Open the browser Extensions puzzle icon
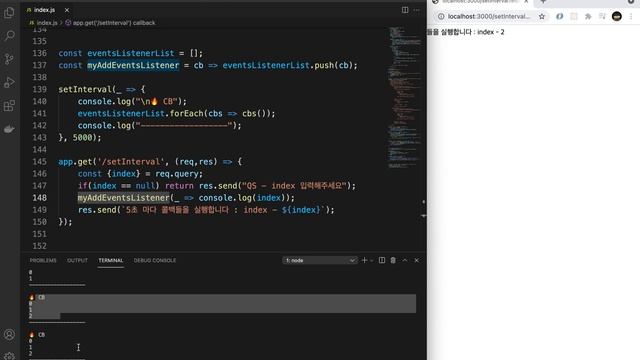Image resolution: width=640 pixels, height=360 pixels. (x=588, y=16)
